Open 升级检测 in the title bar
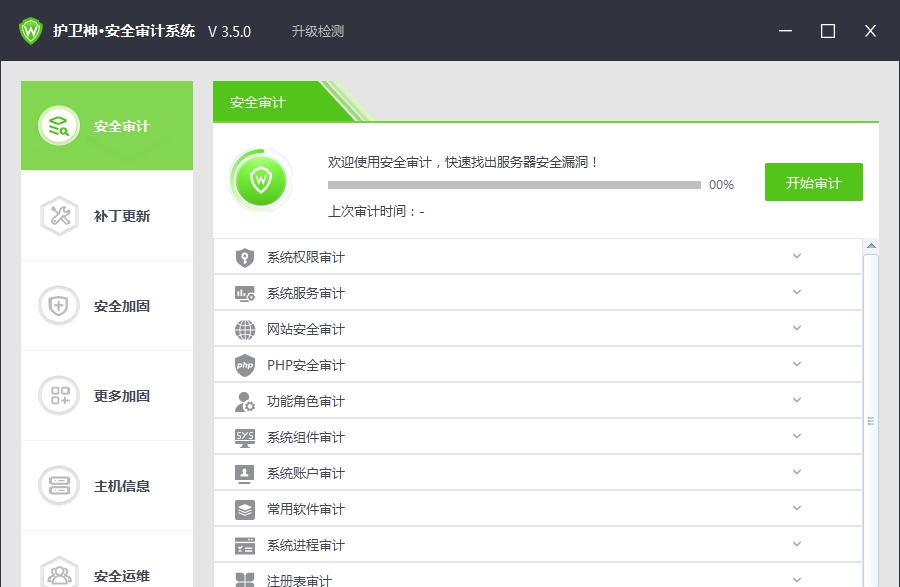 pos(320,31)
